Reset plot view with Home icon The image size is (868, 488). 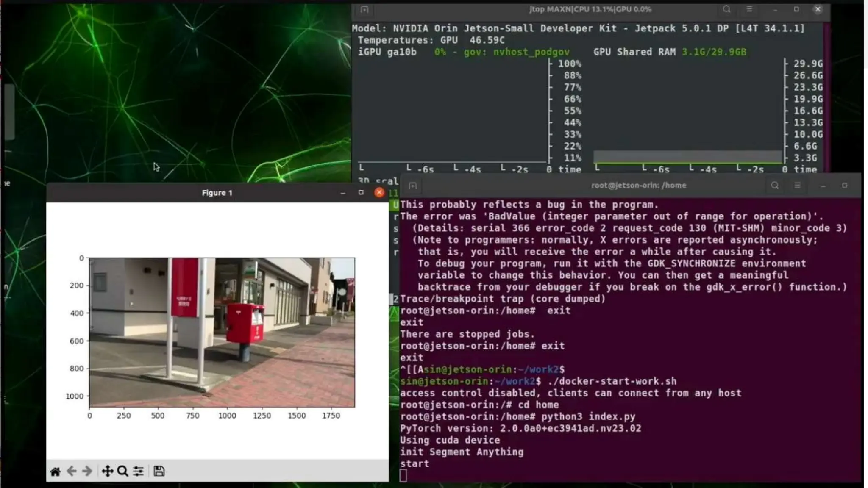coord(55,471)
